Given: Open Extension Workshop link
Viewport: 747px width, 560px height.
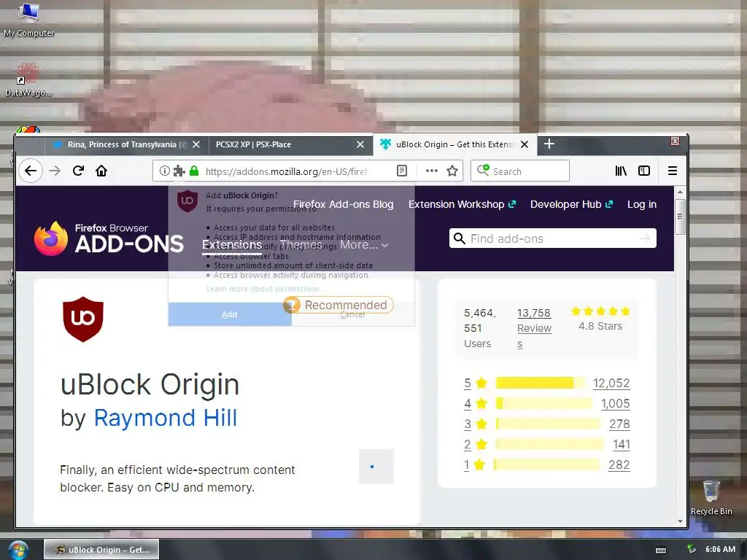Looking at the screenshot, I should coord(462,204).
